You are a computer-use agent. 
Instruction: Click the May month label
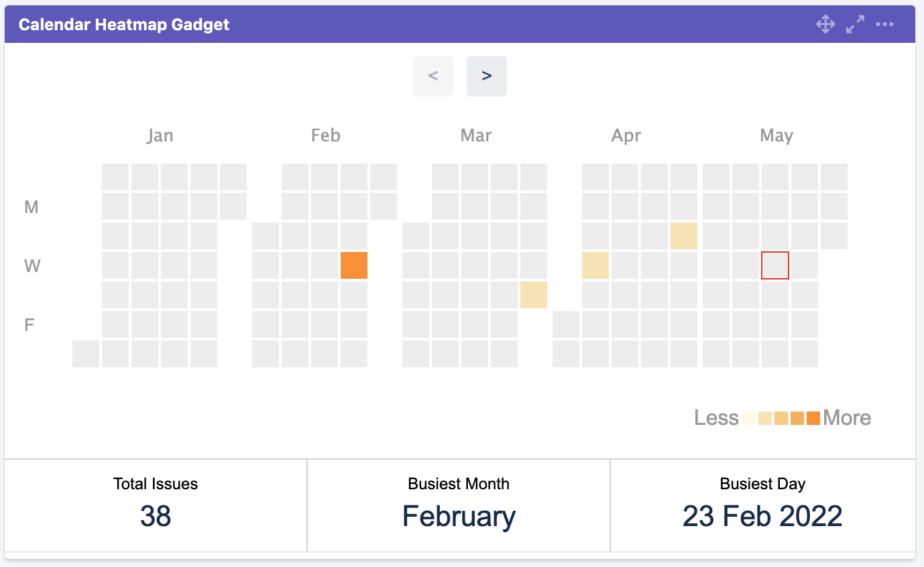tap(776, 136)
